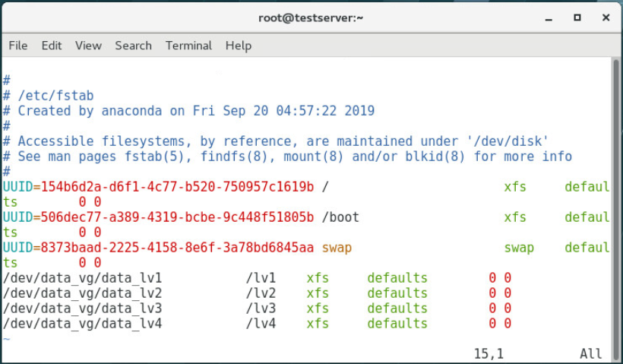Click the UUID starting with 154b6d2a
Screen dimensions: 623x364
coord(177,187)
